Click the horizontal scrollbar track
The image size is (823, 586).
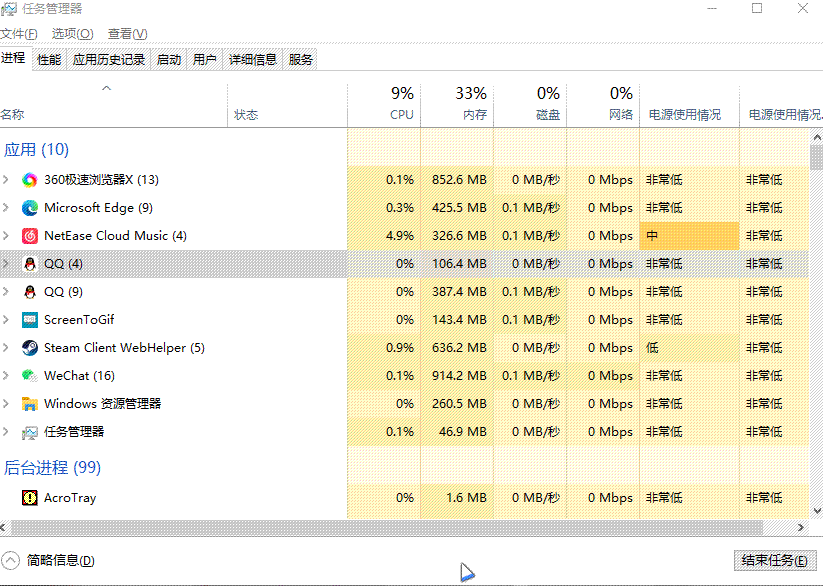point(400,528)
